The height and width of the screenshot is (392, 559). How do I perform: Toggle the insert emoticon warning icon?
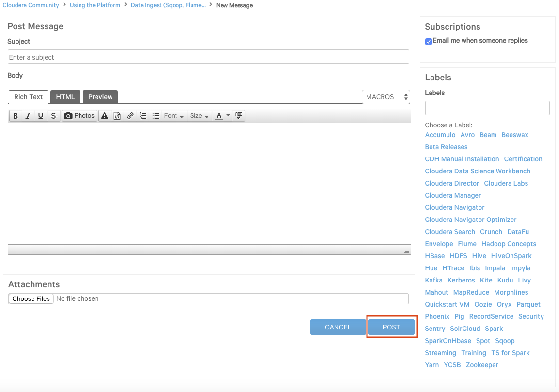(105, 116)
